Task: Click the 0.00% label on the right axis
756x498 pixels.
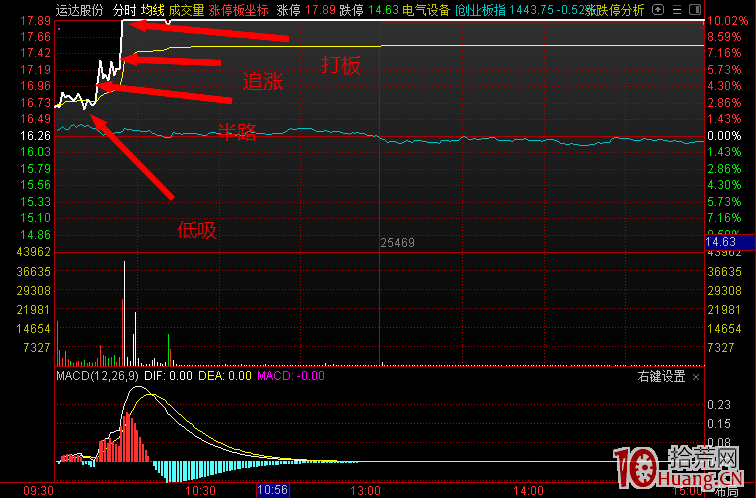Action: (724, 136)
